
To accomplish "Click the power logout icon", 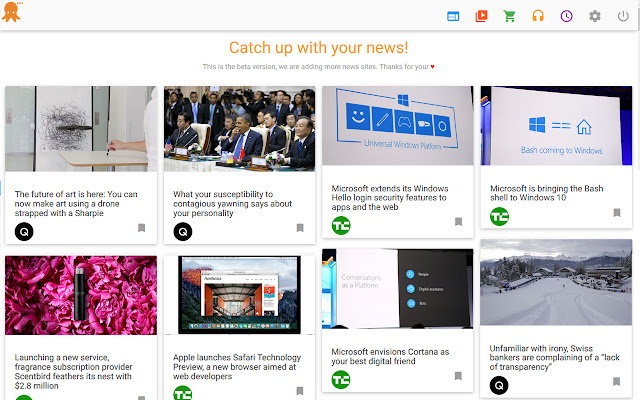I will 623,16.
